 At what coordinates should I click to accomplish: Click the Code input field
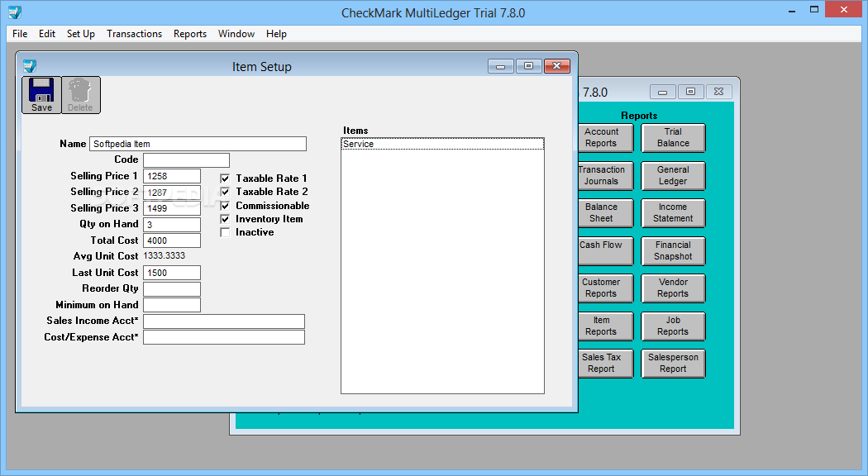click(186, 160)
